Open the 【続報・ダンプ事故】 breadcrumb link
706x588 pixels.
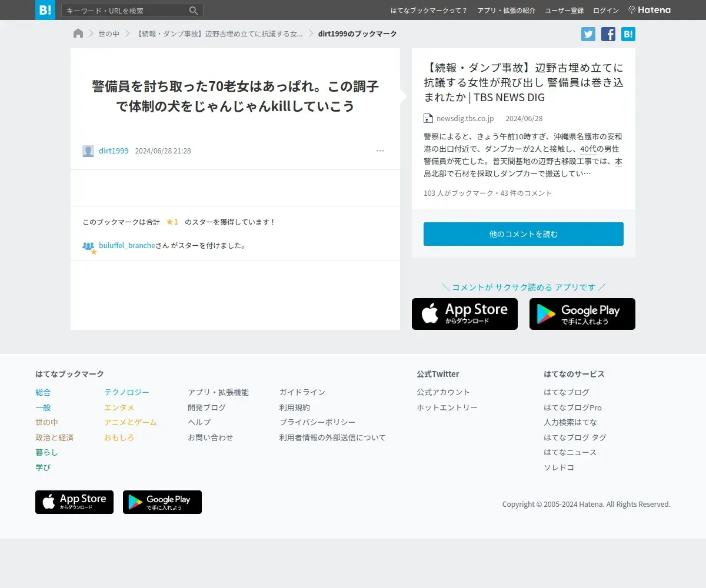[x=219, y=34]
